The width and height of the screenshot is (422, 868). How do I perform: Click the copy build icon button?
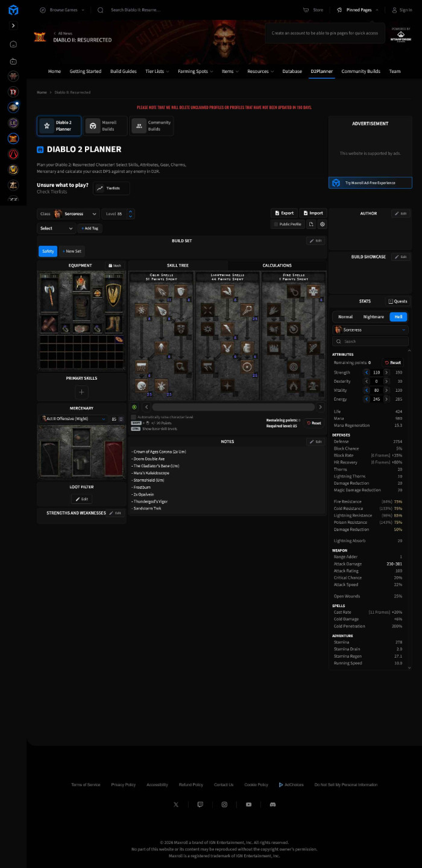click(311, 224)
